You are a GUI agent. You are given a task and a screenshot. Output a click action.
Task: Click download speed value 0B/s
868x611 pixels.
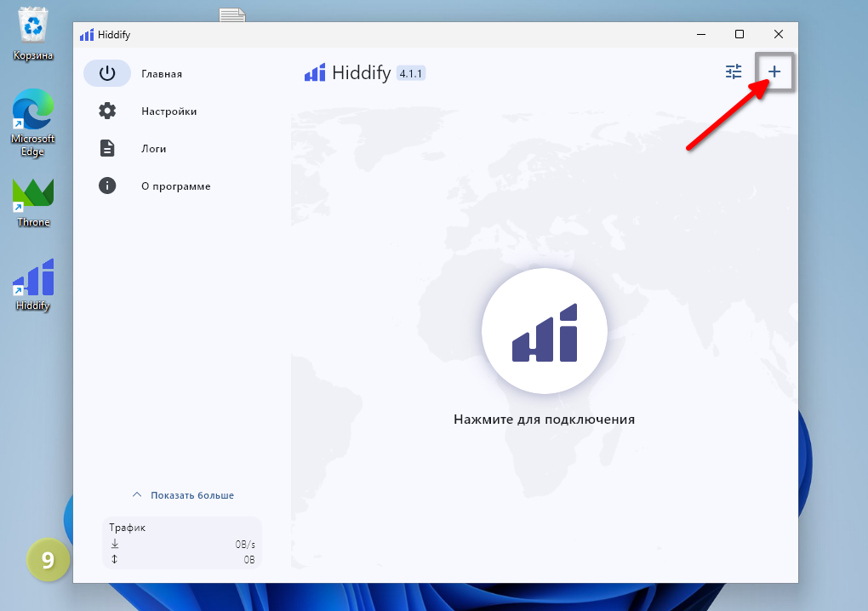point(245,545)
